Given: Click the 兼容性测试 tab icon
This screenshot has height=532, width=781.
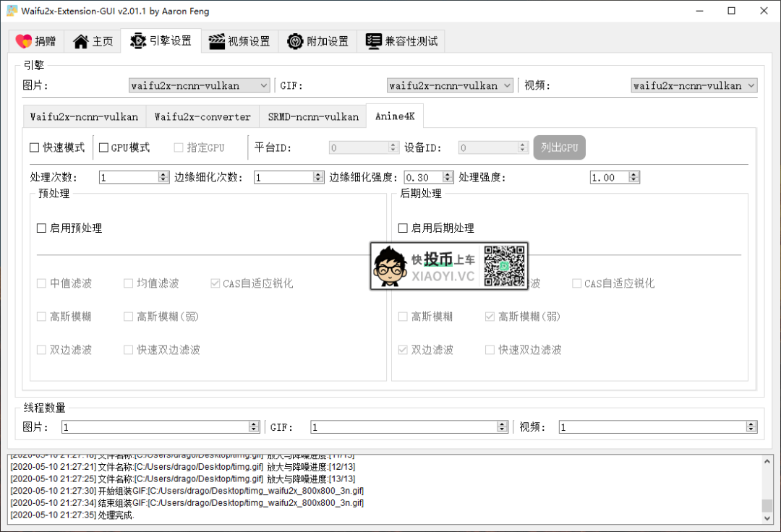Looking at the screenshot, I should (x=373, y=41).
